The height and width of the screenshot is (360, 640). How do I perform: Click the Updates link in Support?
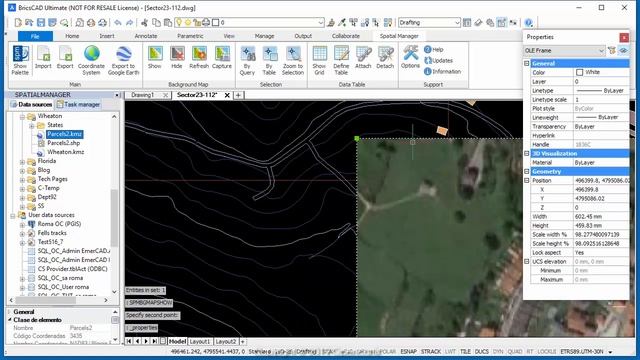(438, 60)
